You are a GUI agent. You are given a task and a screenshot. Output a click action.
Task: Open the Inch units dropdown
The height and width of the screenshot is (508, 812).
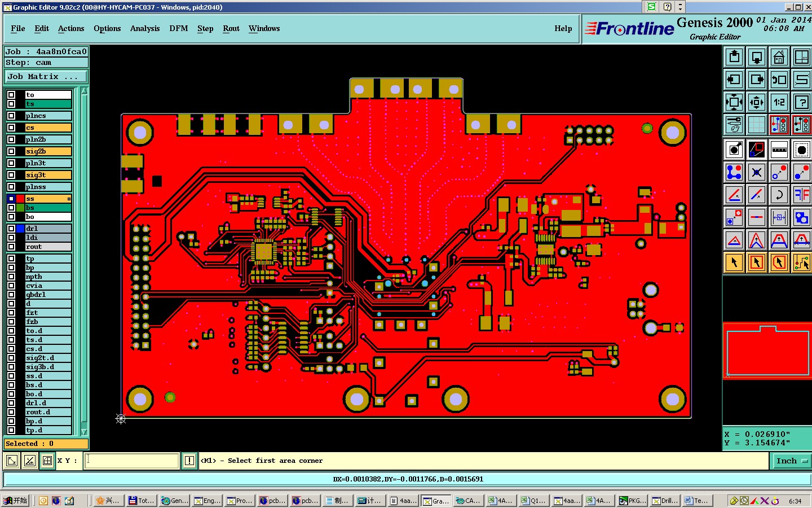pos(791,461)
